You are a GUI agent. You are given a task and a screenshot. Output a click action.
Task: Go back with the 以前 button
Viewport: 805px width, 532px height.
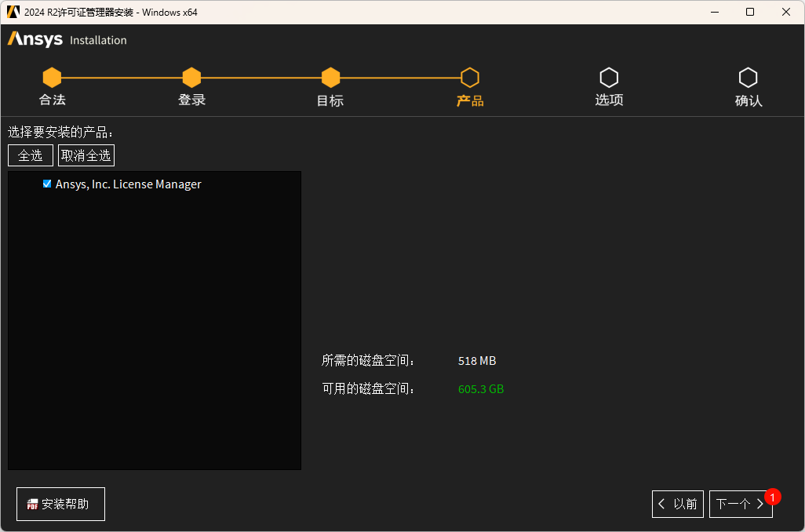click(678, 504)
